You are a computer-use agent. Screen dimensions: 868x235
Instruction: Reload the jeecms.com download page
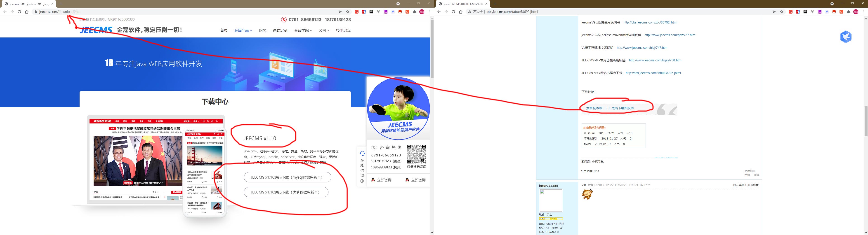pyautogui.click(x=19, y=12)
